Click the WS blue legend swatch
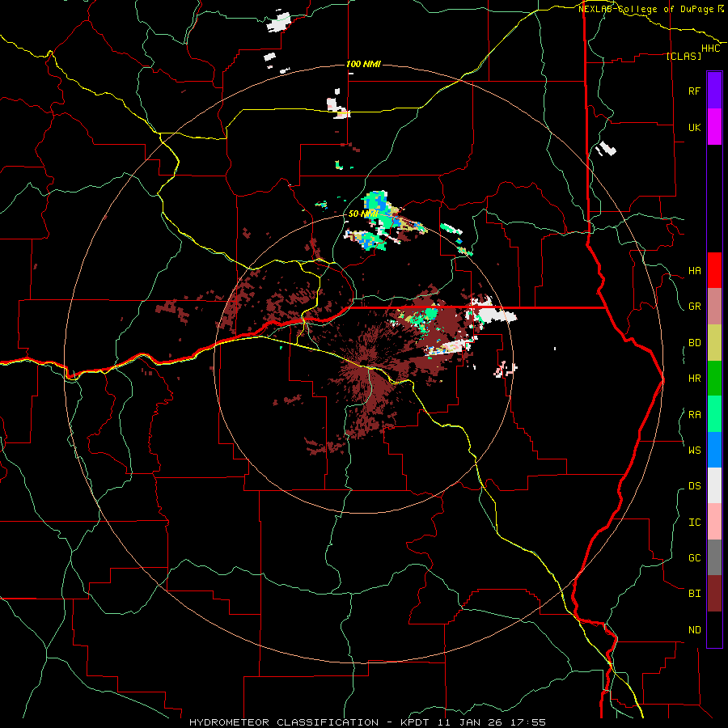Screen dimensions: 728x728 (714, 450)
